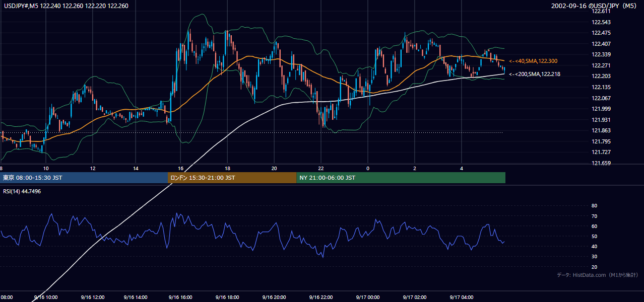Click the time label 9/16 18:00

[227, 297]
